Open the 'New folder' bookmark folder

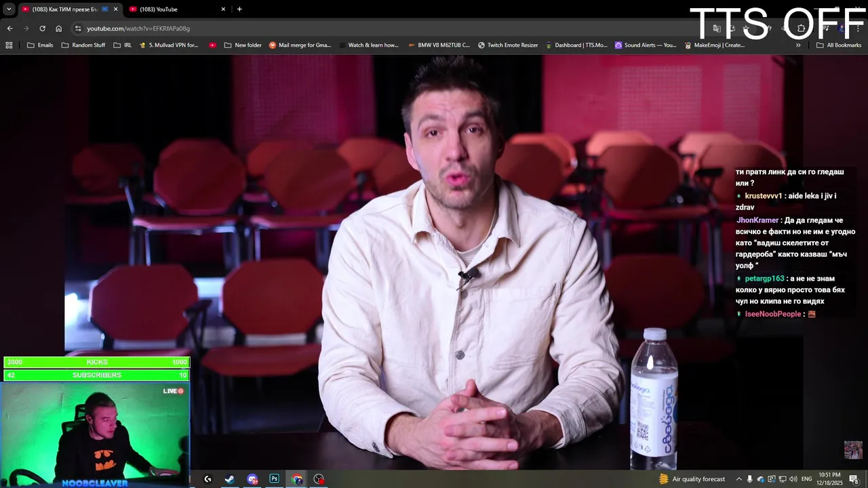(x=243, y=45)
